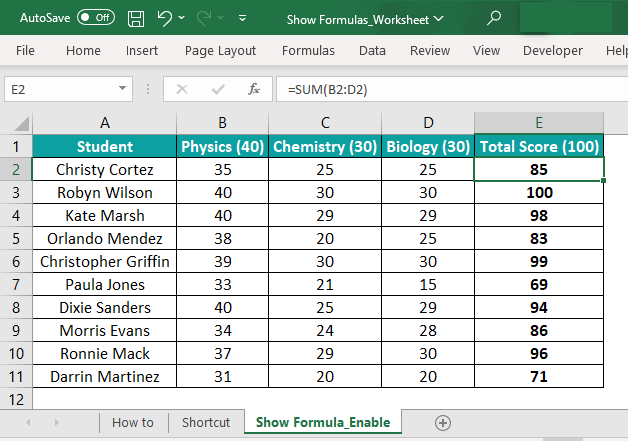Viewport: 628px width, 441px height.
Task: Select row 1 header
Action: 16,146
